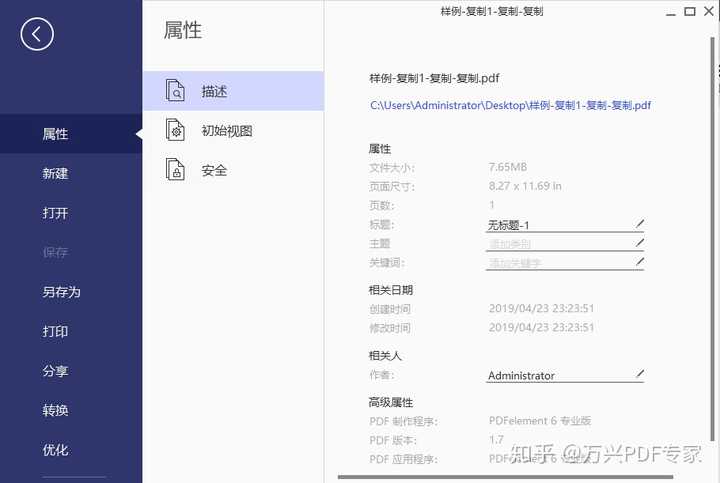
Task: Click the horizontal scrollbar at the bottom
Action: click(x=505, y=477)
